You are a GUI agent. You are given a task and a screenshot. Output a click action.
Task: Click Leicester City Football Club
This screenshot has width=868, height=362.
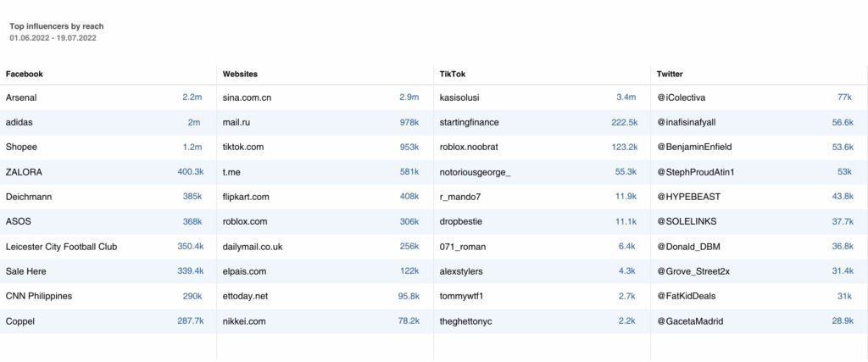coord(61,247)
